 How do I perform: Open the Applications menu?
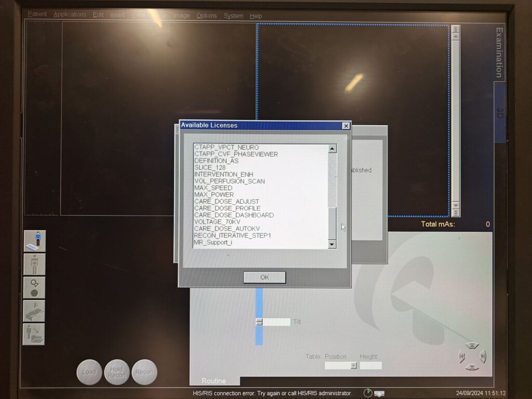pos(70,15)
